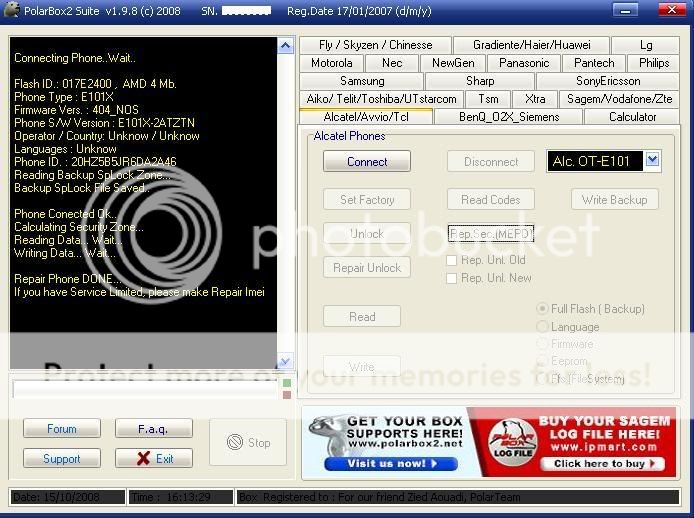
Task: Select the Alcatel/Avvio/Tcl tab
Action: coord(366,117)
